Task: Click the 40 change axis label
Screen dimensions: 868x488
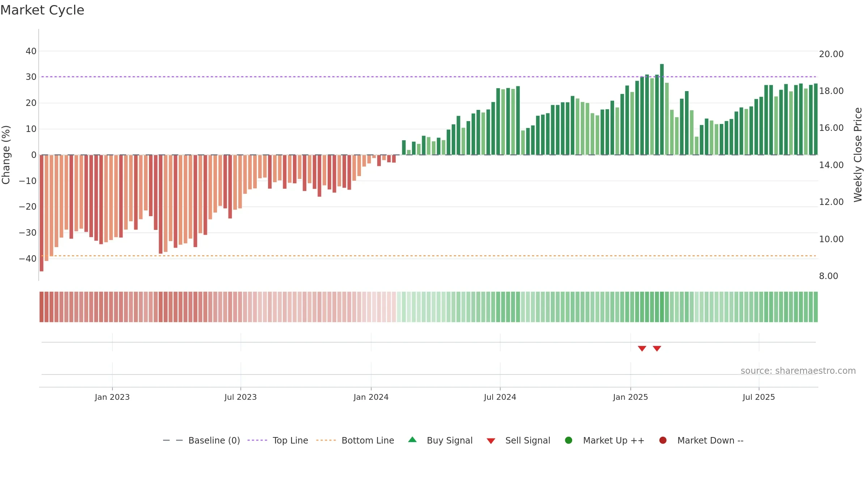Action: click(x=31, y=51)
